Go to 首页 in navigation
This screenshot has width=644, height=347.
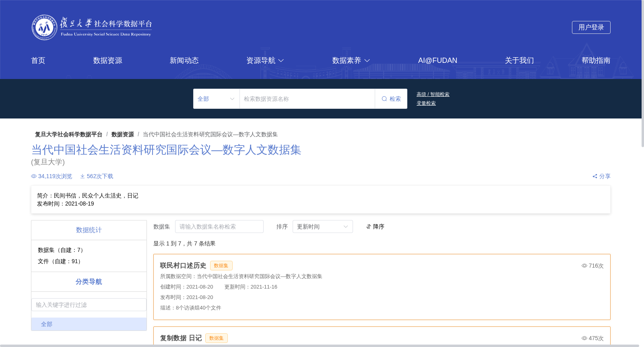tap(38, 60)
